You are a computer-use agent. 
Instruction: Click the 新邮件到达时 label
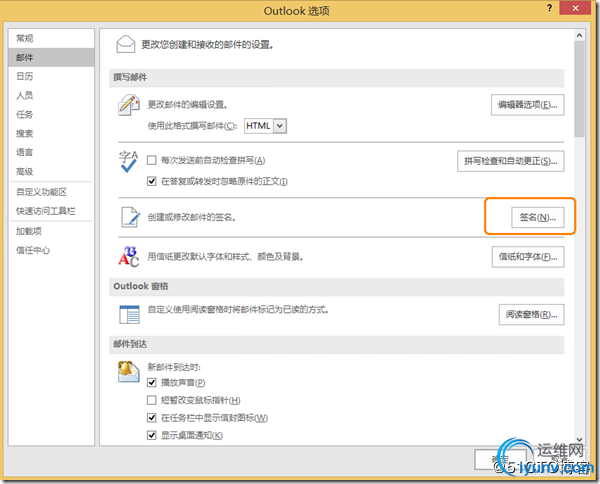pos(174,367)
